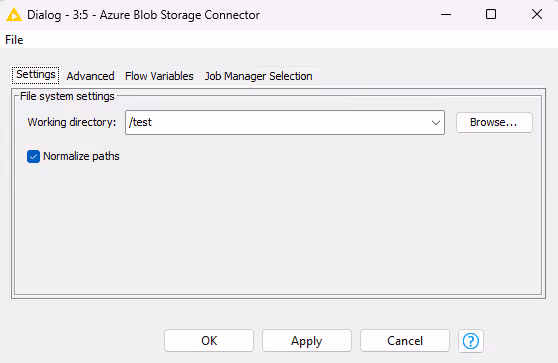Open the Flow Variables tab

point(159,76)
